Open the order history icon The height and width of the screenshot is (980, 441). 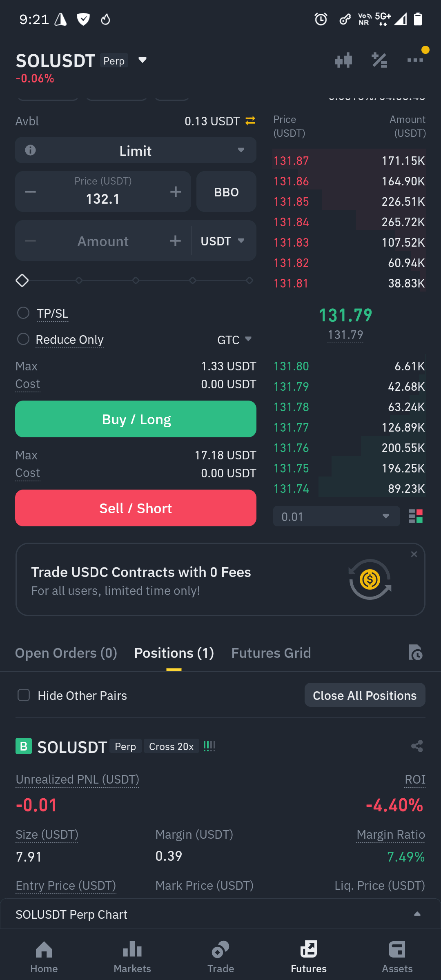pyautogui.click(x=415, y=652)
